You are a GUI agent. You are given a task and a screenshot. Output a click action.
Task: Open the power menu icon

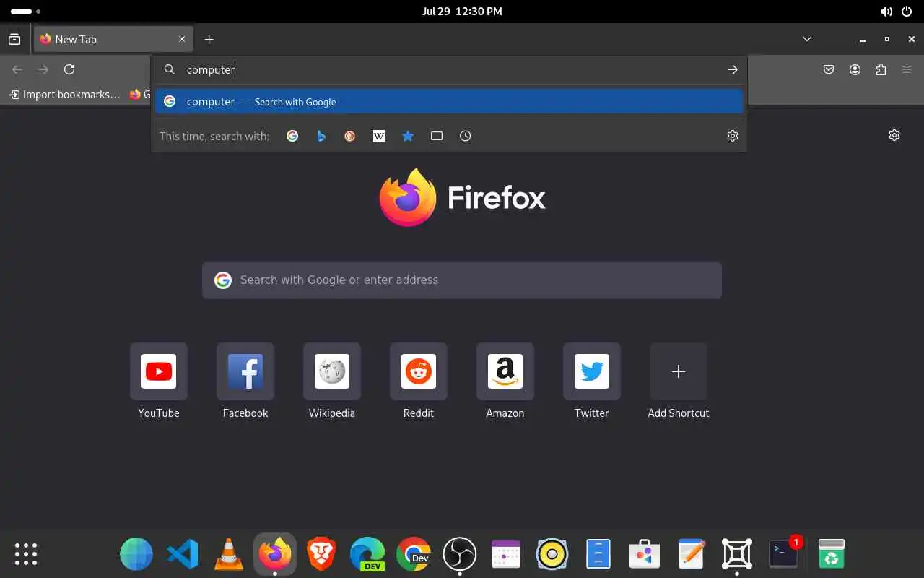point(907,12)
